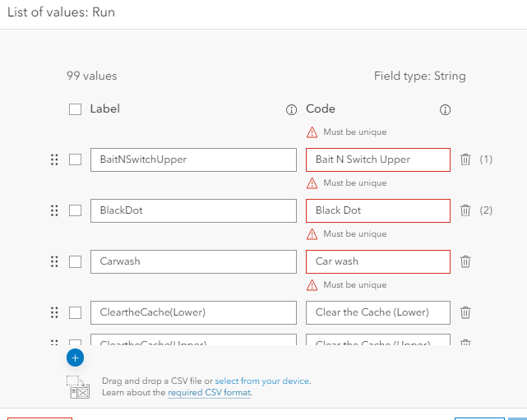
Task: Click the info icon beside Label header
Action: tap(291, 109)
